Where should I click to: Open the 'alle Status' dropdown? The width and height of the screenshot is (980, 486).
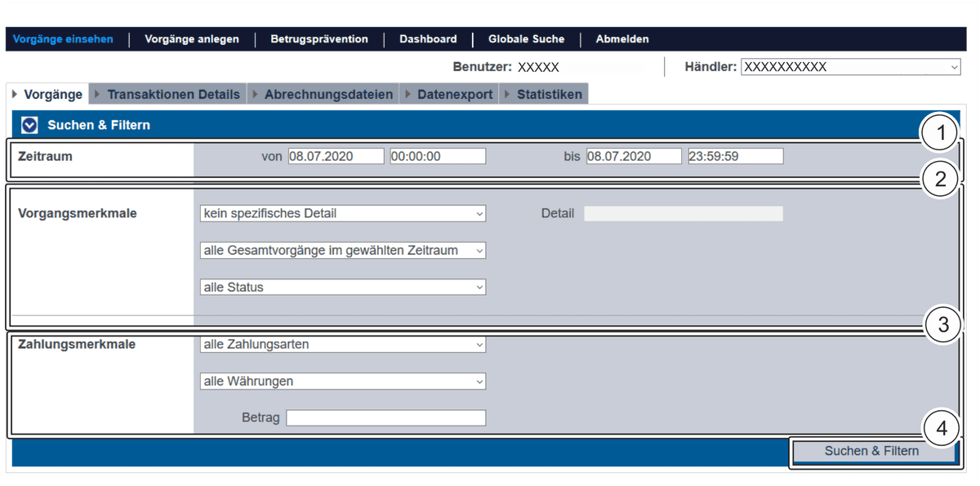coord(342,288)
